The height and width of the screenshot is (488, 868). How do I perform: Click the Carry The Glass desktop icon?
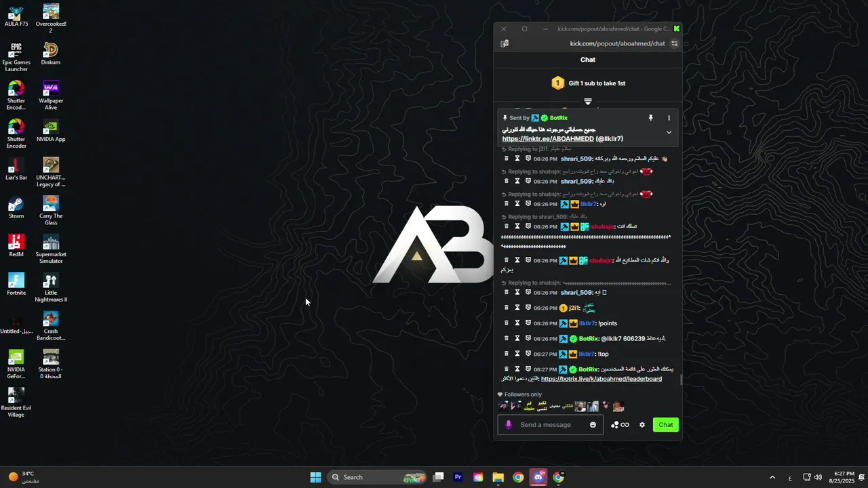click(51, 211)
